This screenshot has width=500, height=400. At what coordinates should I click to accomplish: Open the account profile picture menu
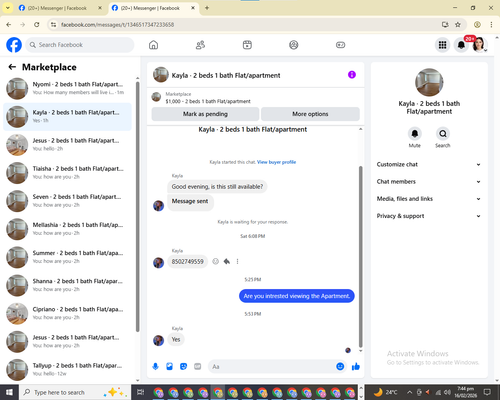(x=479, y=45)
